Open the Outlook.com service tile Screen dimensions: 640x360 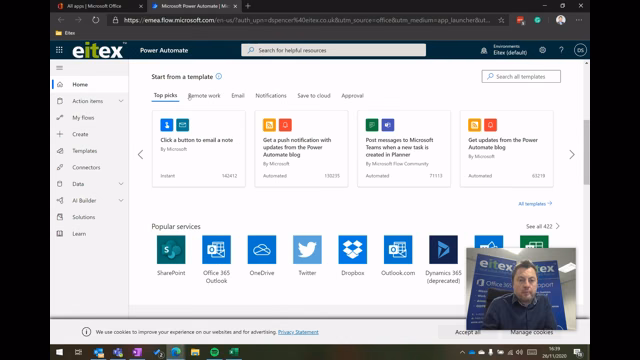398,256
